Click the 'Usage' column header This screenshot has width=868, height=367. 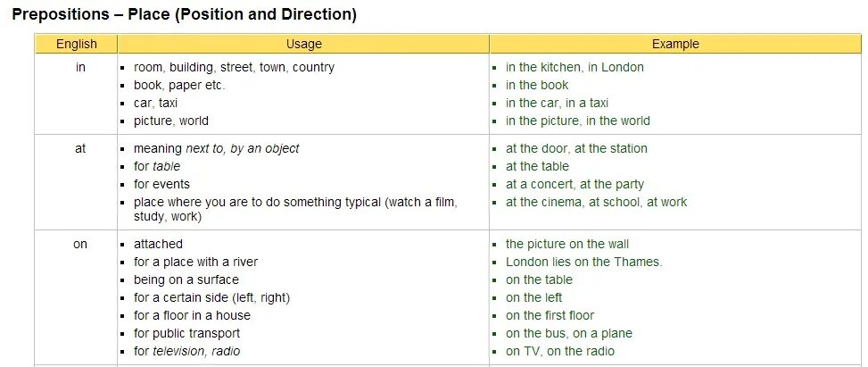pos(303,44)
